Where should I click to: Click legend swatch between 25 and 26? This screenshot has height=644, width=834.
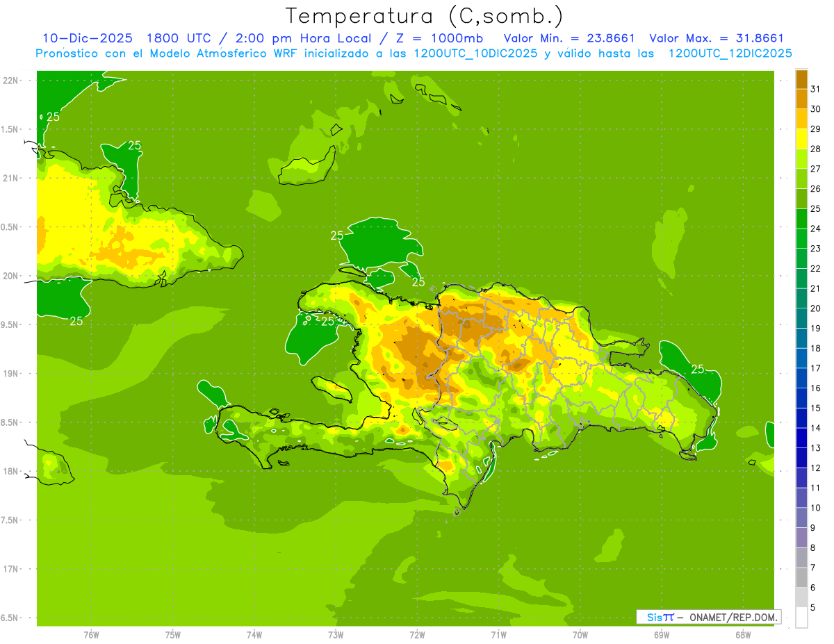click(x=801, y=199)
